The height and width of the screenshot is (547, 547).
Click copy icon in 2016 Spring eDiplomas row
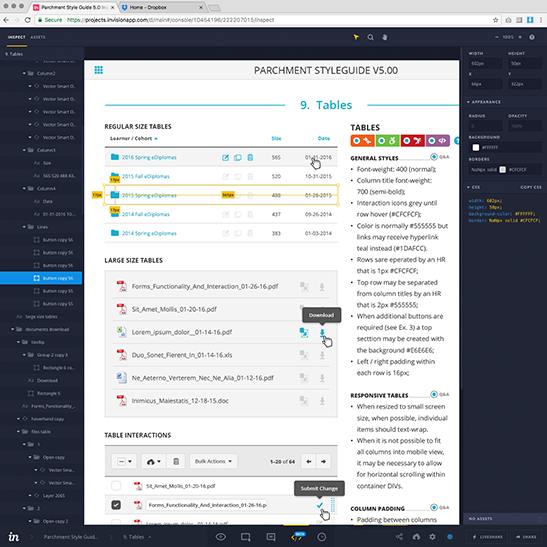pyautogui.click(x=238, y=158)
